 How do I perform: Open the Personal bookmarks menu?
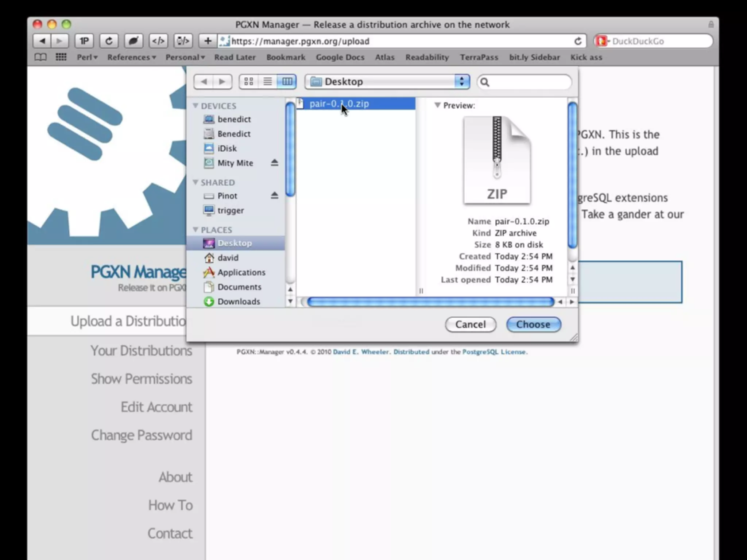coord(185,57)
